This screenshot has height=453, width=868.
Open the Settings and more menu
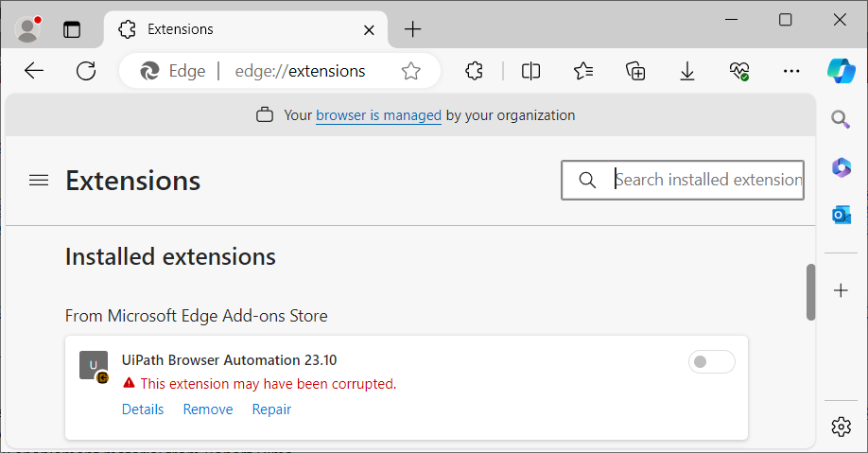(791, 71)
